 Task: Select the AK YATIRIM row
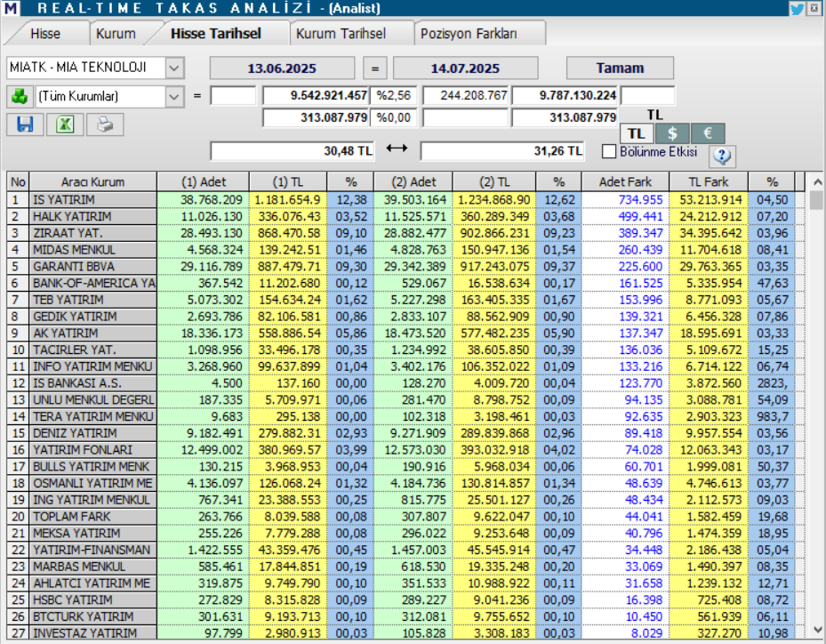click(405, 334)
